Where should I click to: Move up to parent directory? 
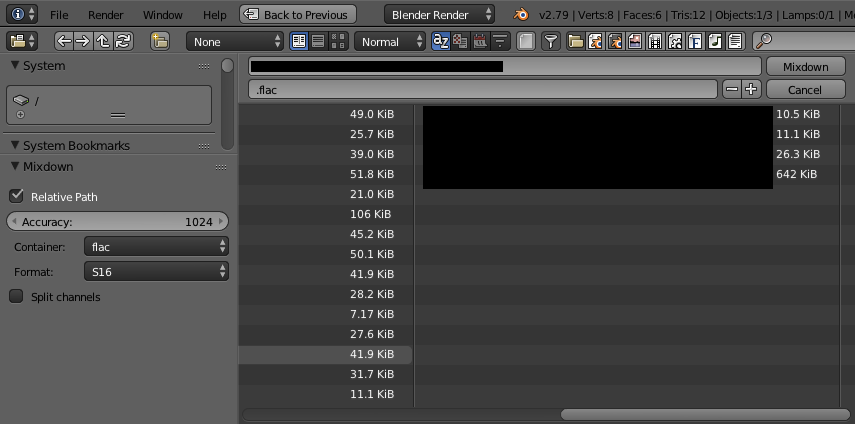[x=103, y=41]
